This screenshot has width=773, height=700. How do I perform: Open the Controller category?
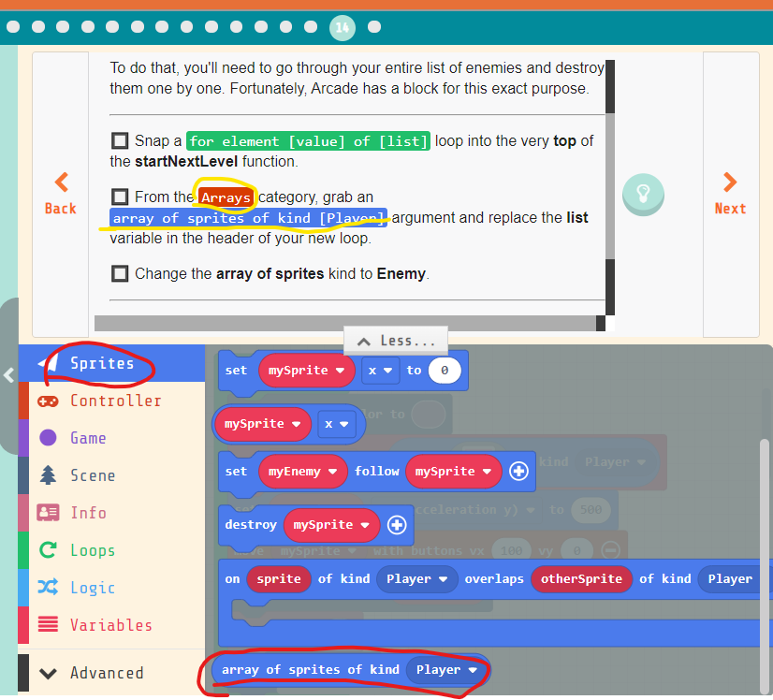[111, 401]
